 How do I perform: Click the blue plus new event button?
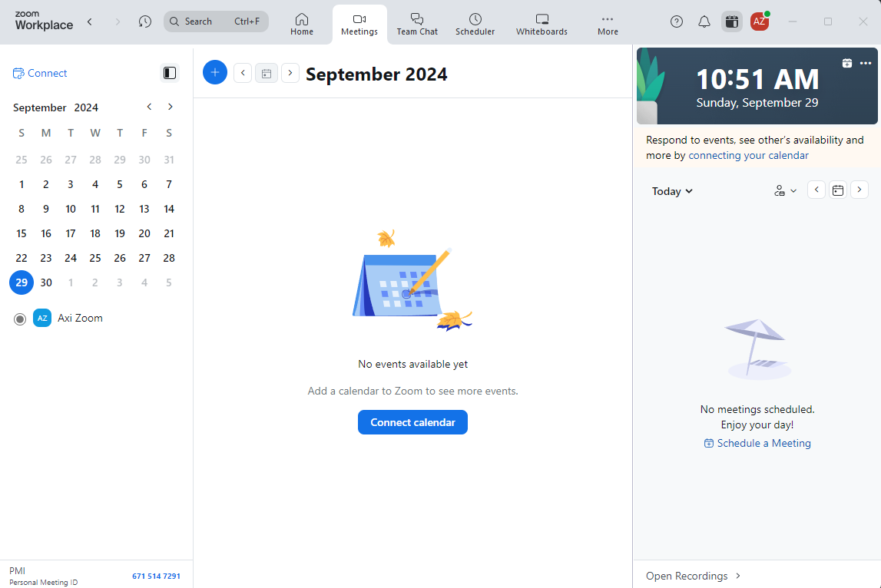point(215,73)
